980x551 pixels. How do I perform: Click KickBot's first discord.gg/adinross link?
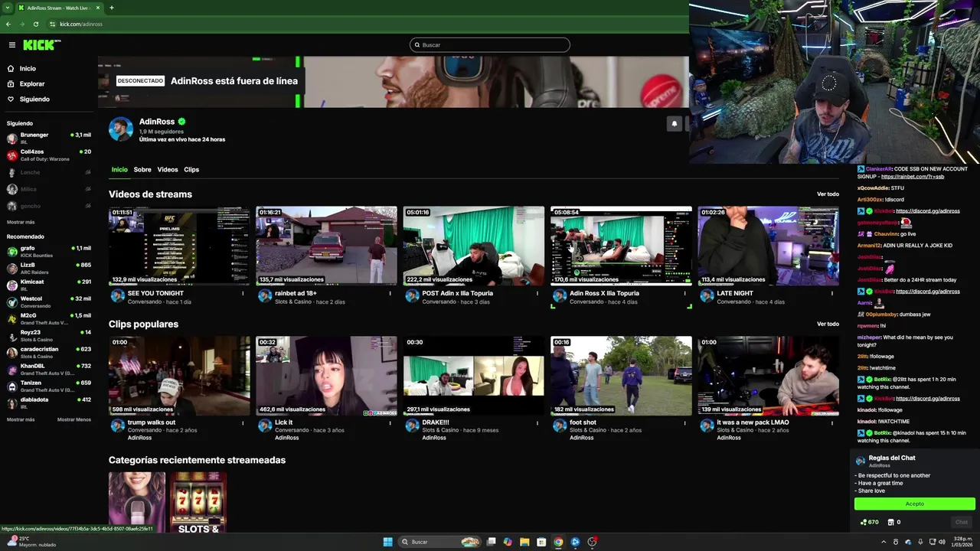928,211
